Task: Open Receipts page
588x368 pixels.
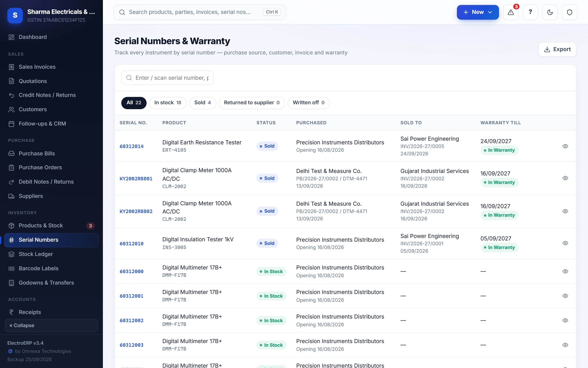Action: point(51,312)
